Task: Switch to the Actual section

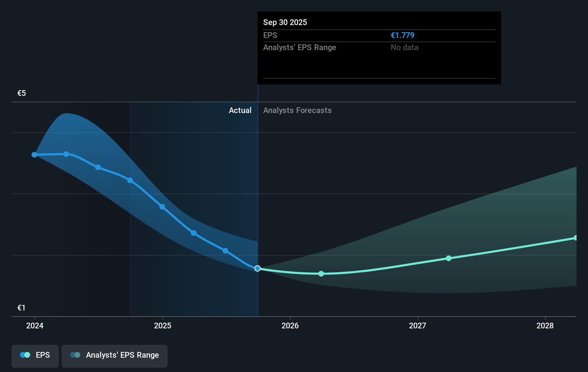Action: 240,110
